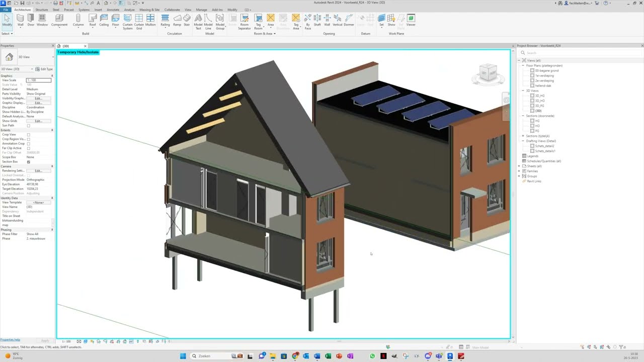This screenshot has width=644, height=362.
Task: Enable the Crop View checkbox
Action: [28, 135]
